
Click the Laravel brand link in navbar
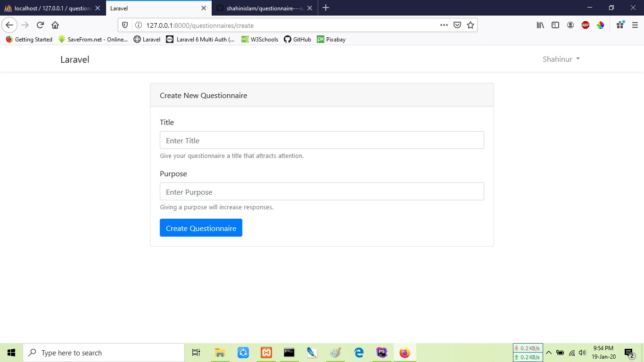coord(74,59)
